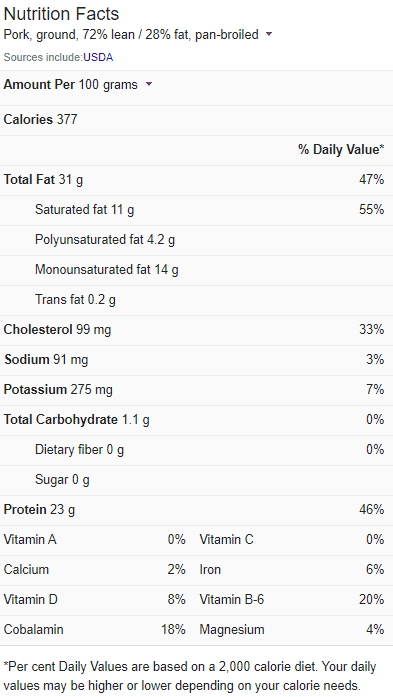Screen dimensions: 393x697
Task: Select the Calories 377 row
Action: pos(196,120)
